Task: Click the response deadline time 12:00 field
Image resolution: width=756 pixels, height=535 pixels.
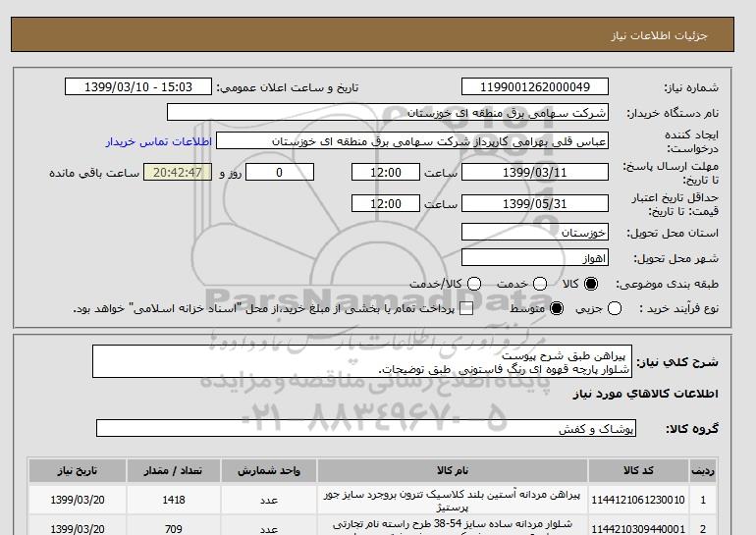Action: click(x=386, y=172)
